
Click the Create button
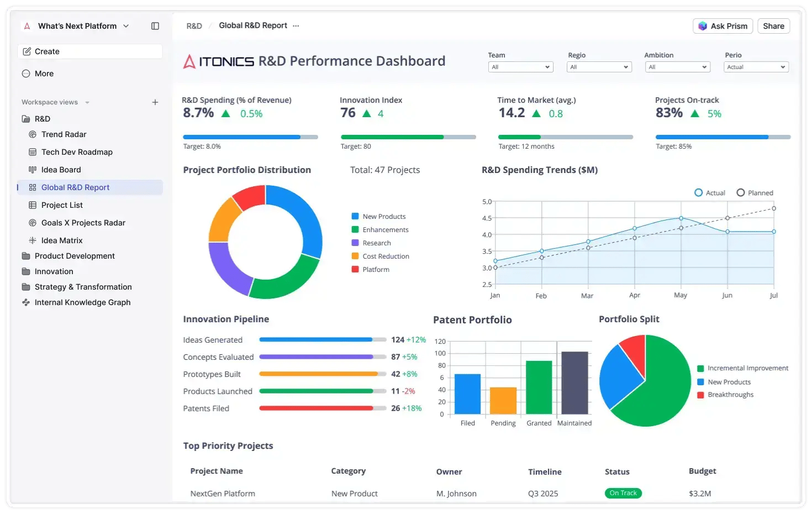click(x=90, y=51)
